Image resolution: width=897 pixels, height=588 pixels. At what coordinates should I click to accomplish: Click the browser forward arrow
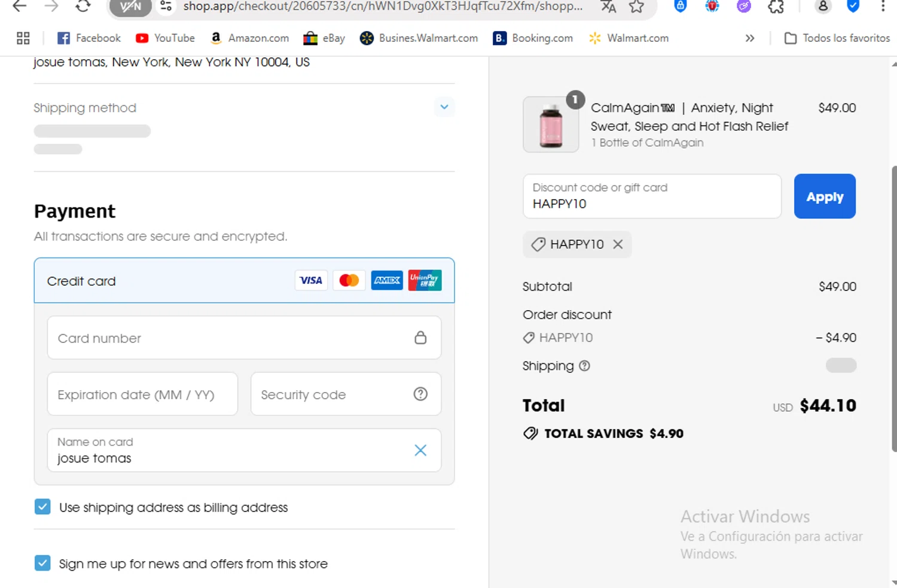tap(51, 7)
